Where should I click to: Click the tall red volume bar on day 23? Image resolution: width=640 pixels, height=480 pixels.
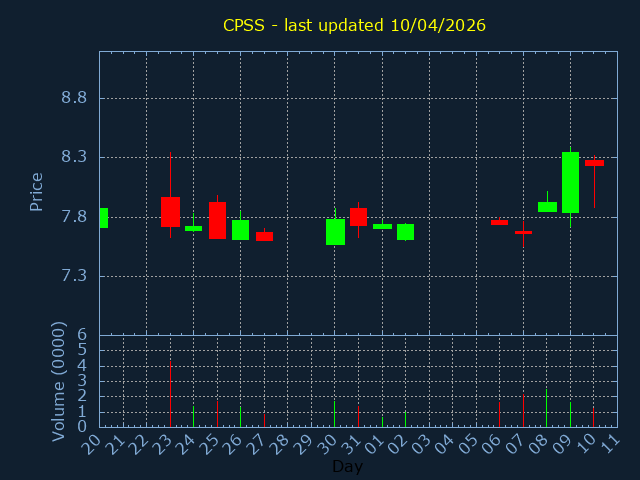click(170, 394)
